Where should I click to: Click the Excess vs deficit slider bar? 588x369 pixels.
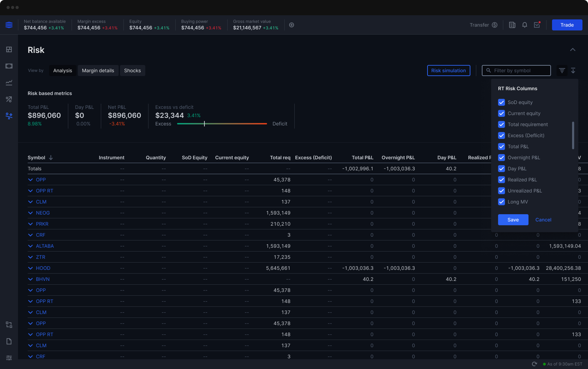222,124
